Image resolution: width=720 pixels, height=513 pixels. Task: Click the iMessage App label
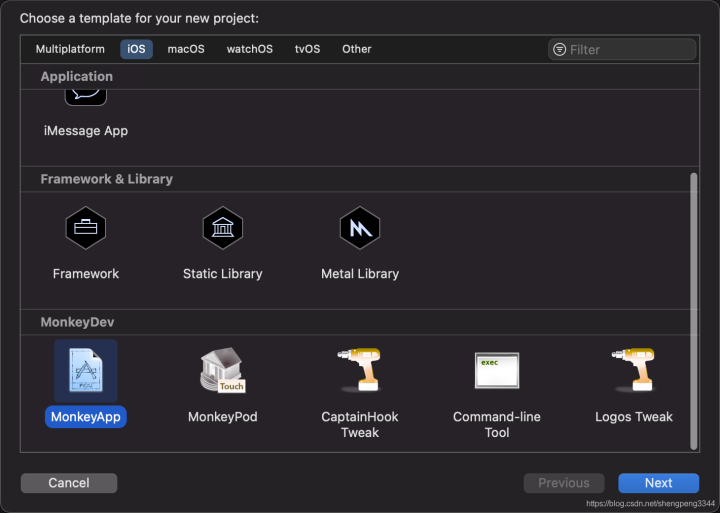coord(86,131)
